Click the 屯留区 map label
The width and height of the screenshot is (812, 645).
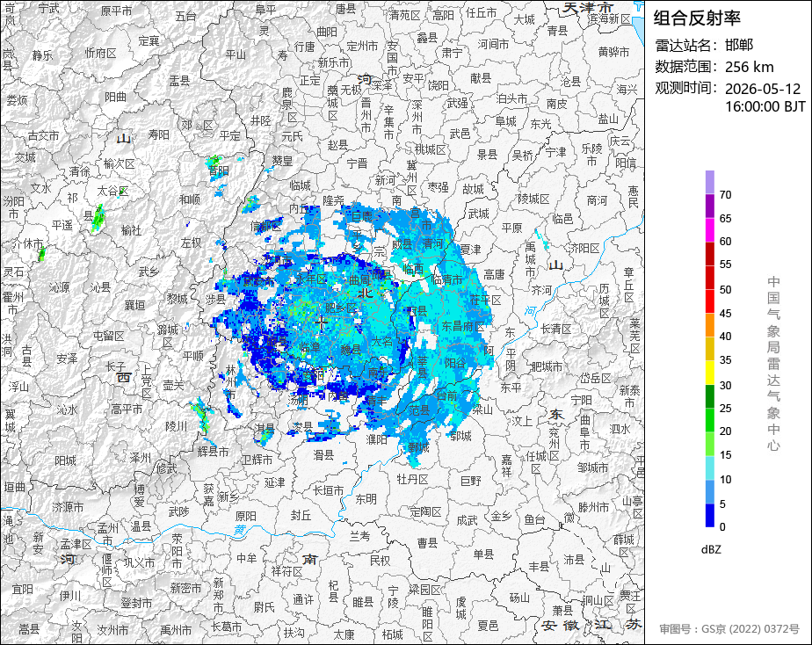pos(109,336)
